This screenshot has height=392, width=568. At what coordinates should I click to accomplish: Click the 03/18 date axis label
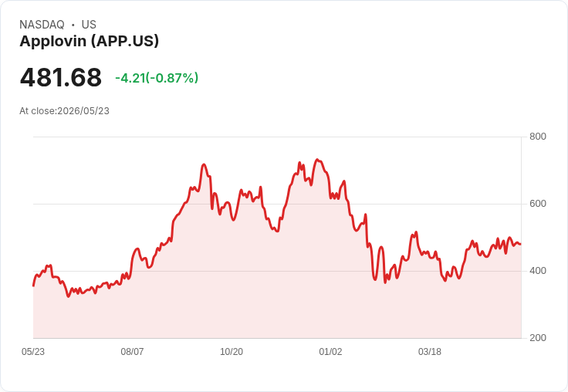[x=430, y=352]
